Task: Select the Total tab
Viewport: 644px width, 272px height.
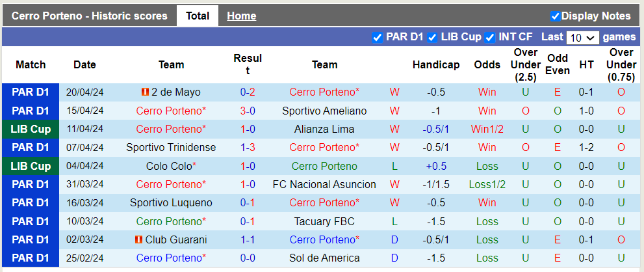Action: pyautogui.click(x=198, y=16)
